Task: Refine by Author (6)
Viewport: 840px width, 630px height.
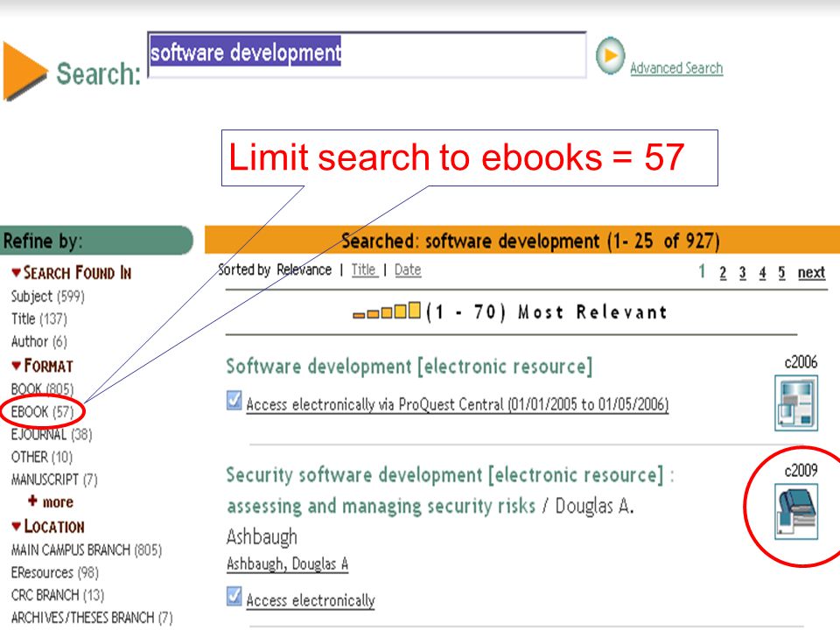Action: (39, 341)
